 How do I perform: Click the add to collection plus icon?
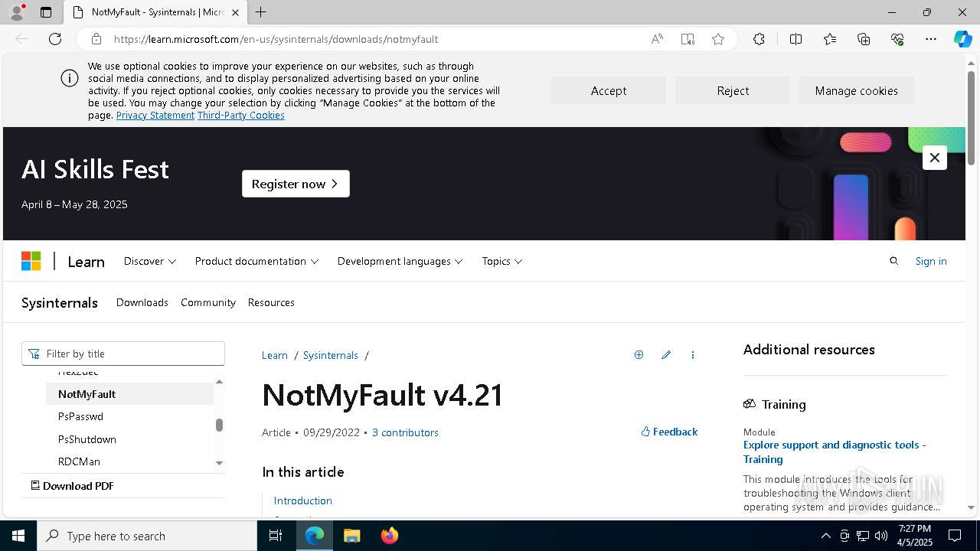639,355
